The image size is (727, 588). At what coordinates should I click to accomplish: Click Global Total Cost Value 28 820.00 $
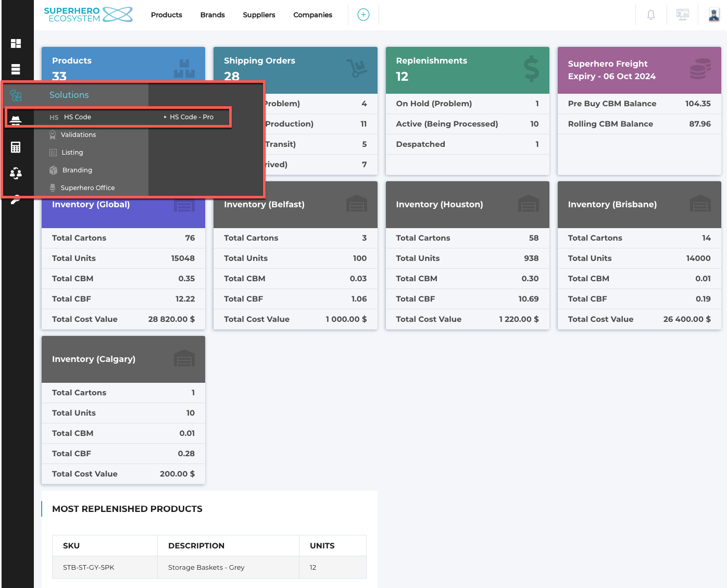coord(171,319)
